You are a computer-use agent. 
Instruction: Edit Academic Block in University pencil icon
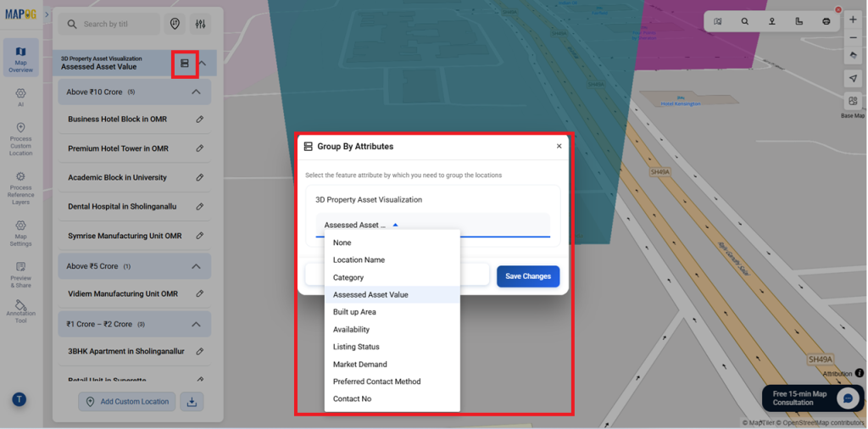coord(200,177)
